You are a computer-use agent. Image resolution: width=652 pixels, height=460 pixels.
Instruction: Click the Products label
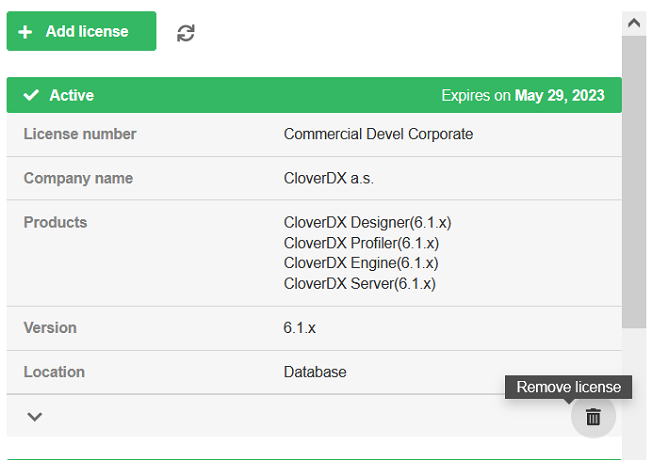(55, 222)
